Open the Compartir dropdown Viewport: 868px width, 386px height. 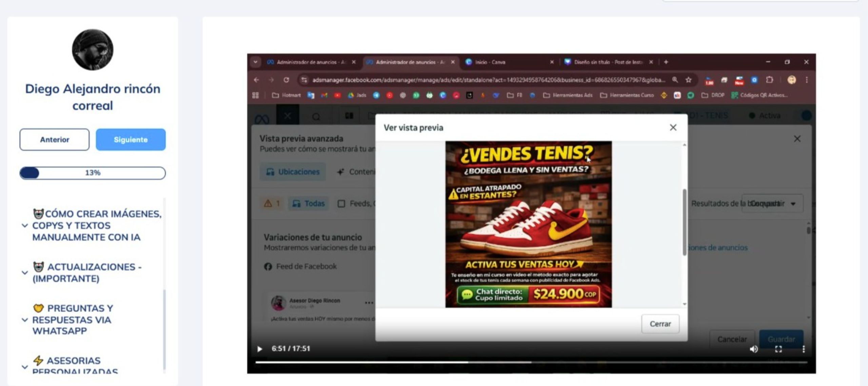(x=772, y=204)
